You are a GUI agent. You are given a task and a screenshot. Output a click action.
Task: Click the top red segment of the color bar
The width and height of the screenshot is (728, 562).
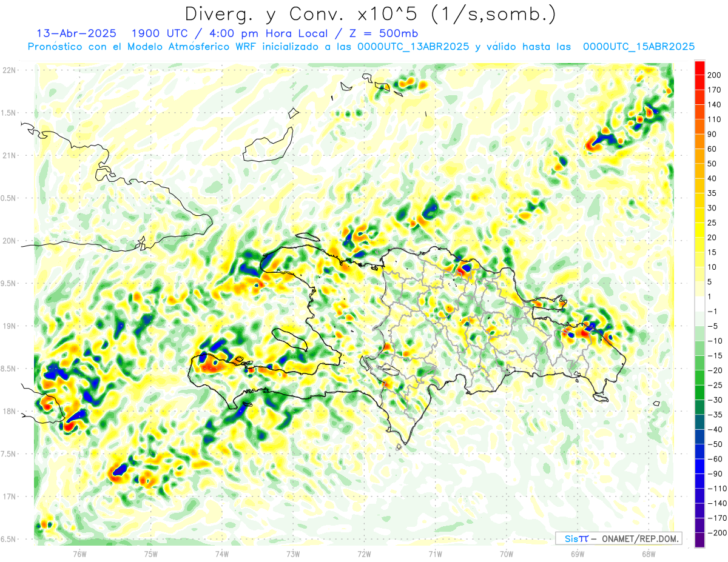pyautogui.click(x=699, y=67)
